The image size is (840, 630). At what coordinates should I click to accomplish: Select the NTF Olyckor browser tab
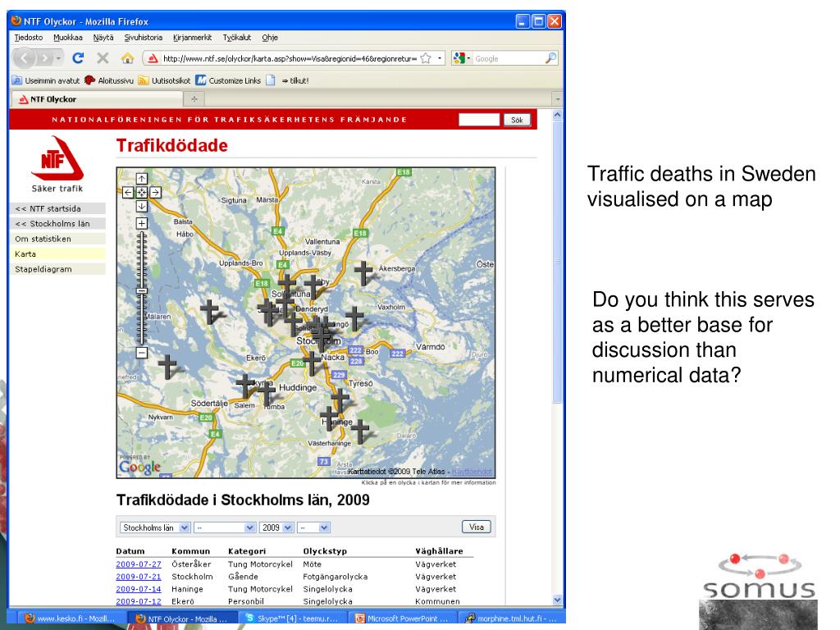click(97, 99)
